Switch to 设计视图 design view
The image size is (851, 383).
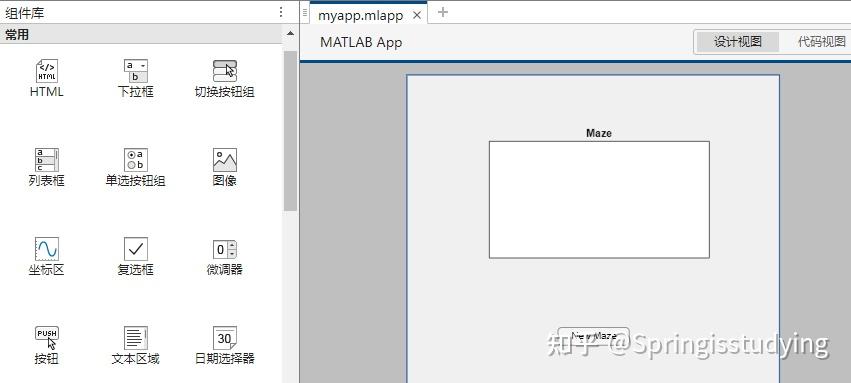click(738, 42)
